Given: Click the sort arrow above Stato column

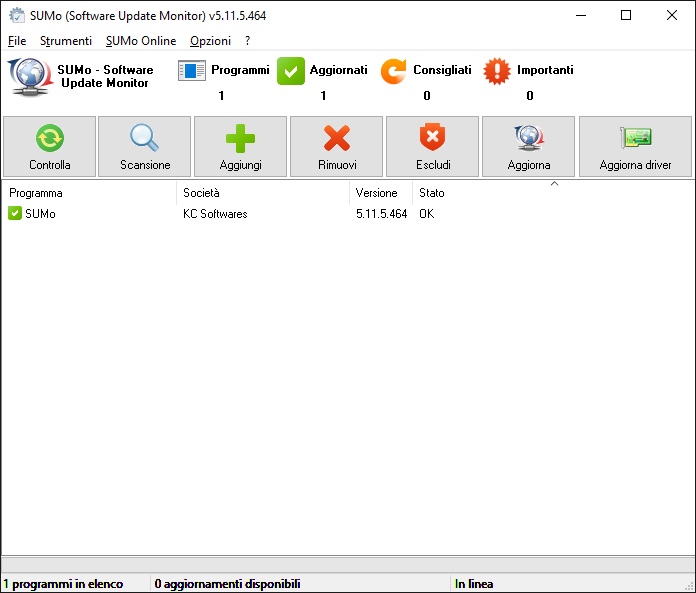Looking at the screenshot, I should [554, 183].
